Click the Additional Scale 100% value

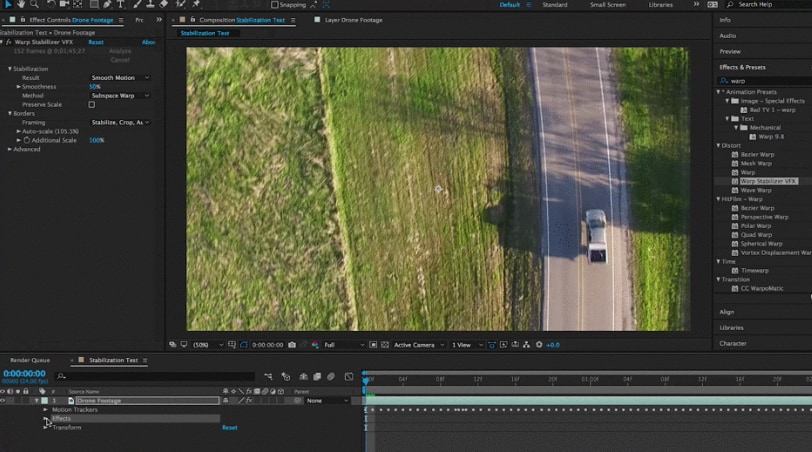point(96,140)
